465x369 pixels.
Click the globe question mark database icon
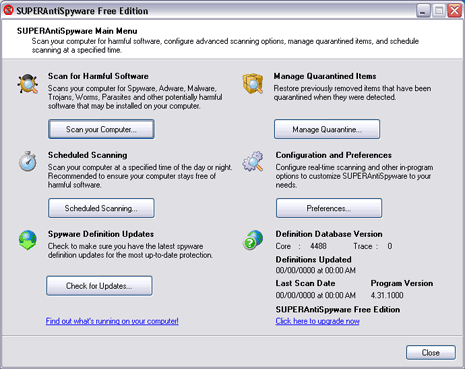253,240
